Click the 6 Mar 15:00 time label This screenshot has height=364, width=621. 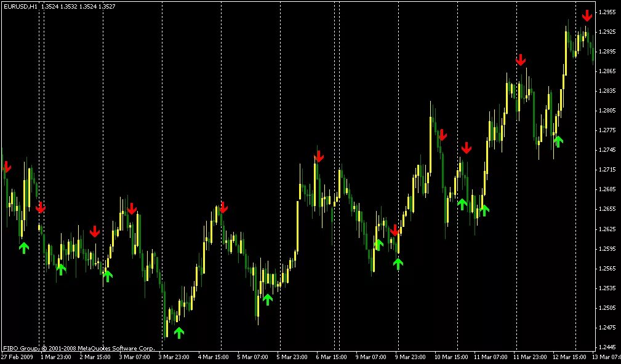coord(331,357)
